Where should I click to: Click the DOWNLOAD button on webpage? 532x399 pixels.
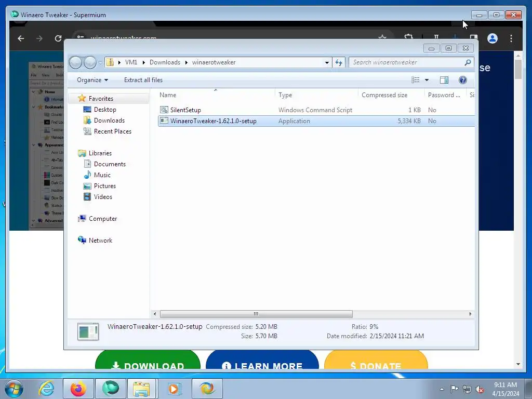pyautogui.click(x=148, y=361)
